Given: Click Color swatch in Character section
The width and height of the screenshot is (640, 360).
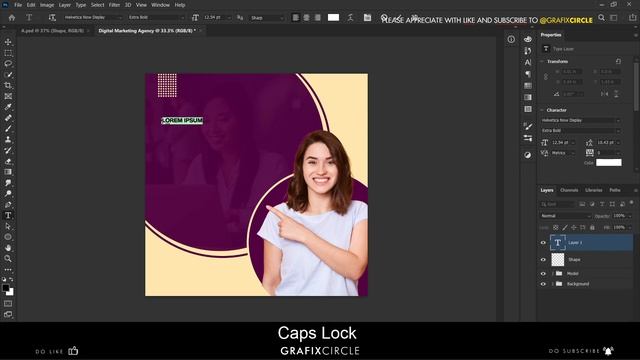Looking at the screenshot, I should pyautogui.click(x=609, y=162).
